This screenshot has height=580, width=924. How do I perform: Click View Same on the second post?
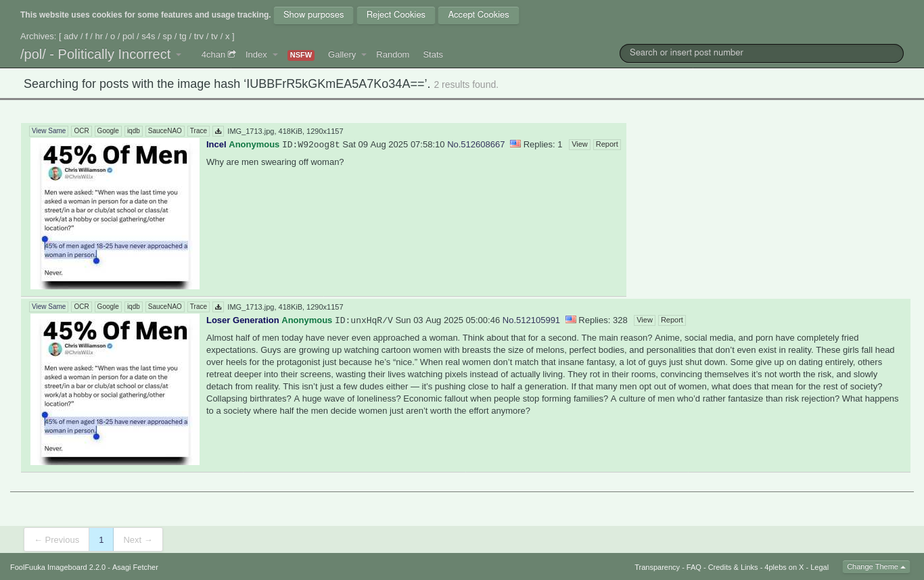click(49, 307)
